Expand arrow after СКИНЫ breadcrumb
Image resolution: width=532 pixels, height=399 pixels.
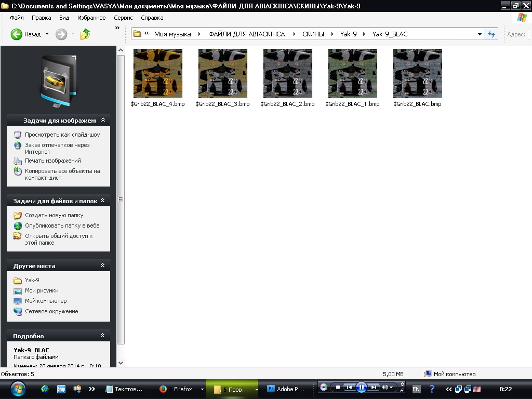point(332,34)
